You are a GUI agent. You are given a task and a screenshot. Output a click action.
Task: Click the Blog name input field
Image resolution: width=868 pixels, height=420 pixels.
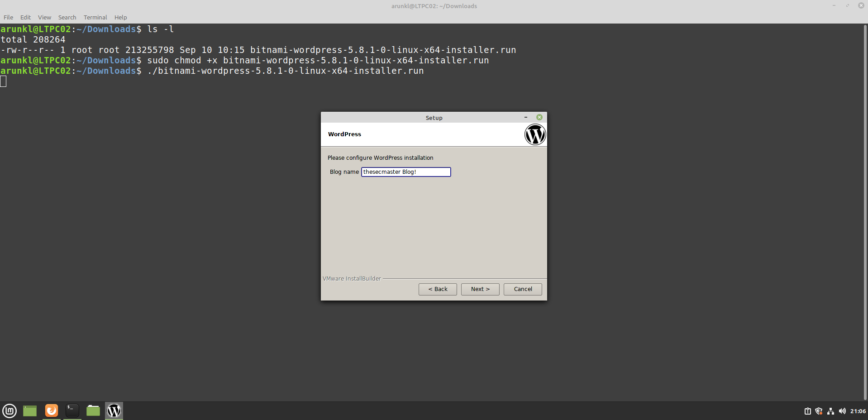pyautogui.click(x=406, y=172)
